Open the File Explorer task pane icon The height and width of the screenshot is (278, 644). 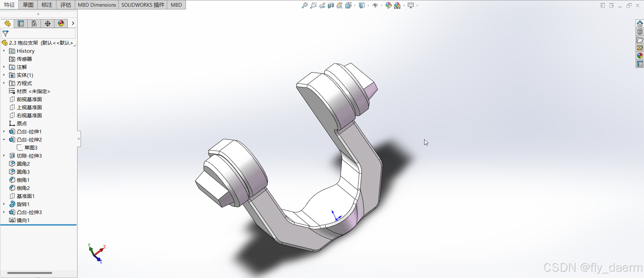[640, 40]
